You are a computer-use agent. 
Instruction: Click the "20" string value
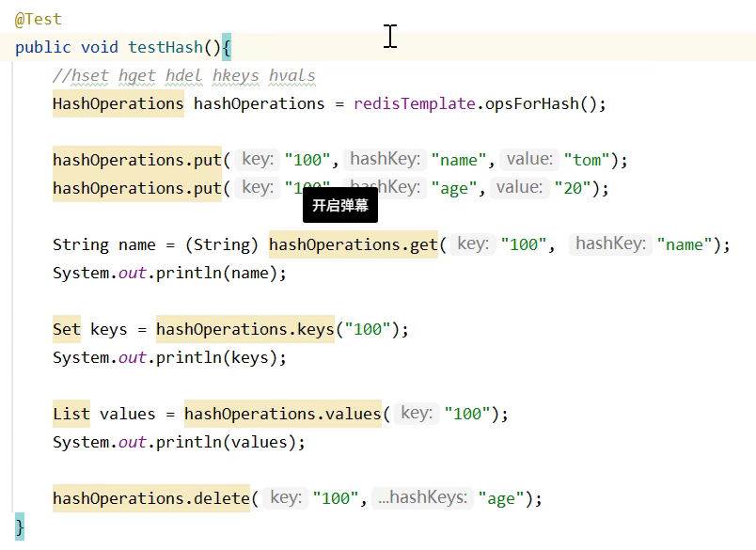[x=573, y=188]
